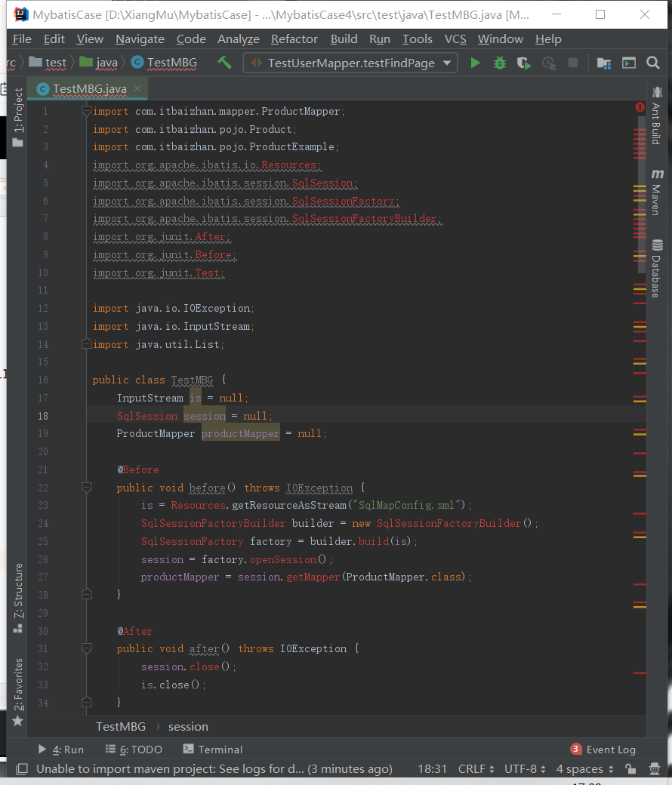672x785 pixels.
Task: Close the TestMBG.java tab
Action: pos(137,88)
